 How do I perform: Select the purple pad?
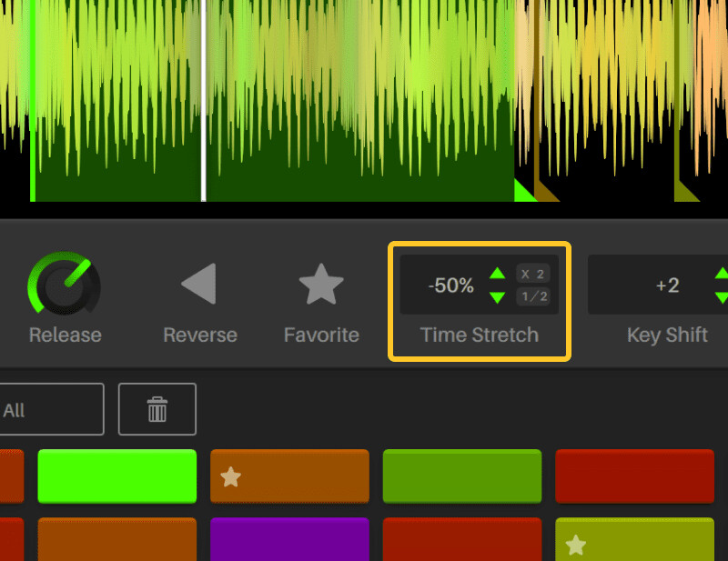coord(289,539)
